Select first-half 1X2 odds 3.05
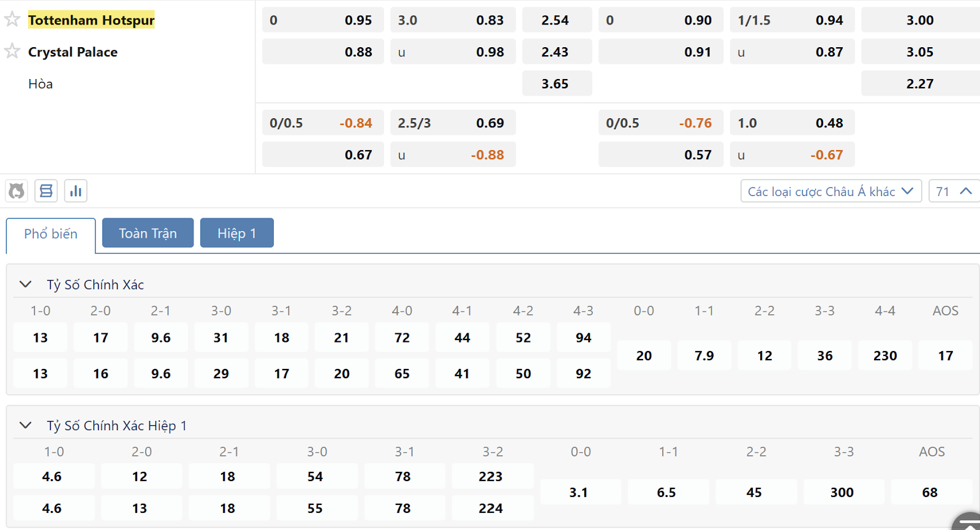This screenshot has height=530, width=980. click(x=921, y=52)
